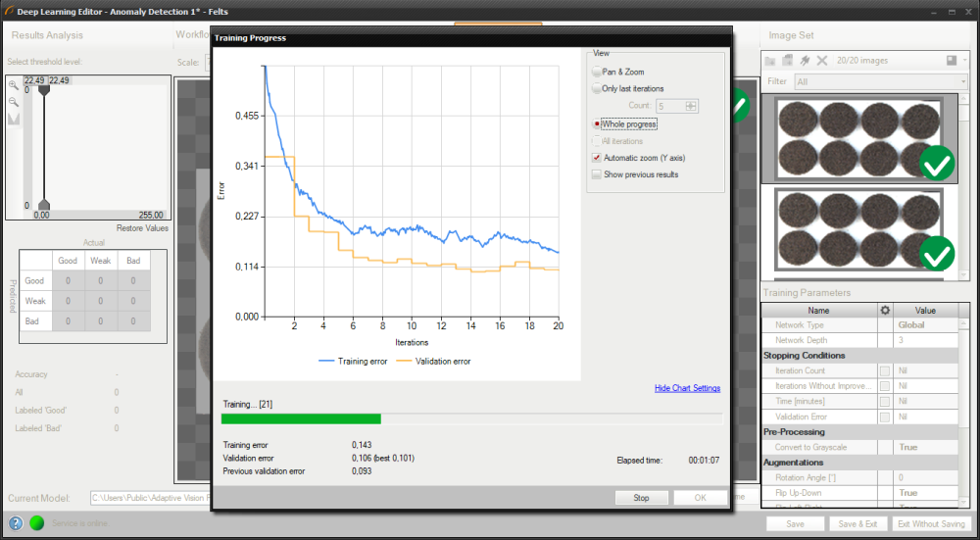Select Only last iterations option
Screen dimensions: 980x540
pyautogui.click(x=597, y=89)
